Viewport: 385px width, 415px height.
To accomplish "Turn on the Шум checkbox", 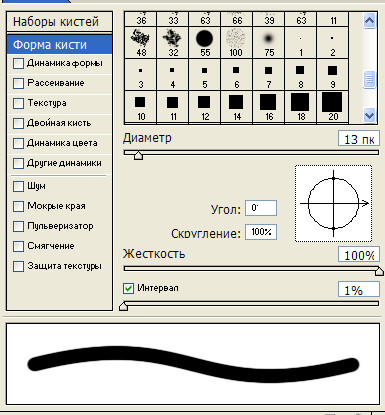I will [18, 186].
